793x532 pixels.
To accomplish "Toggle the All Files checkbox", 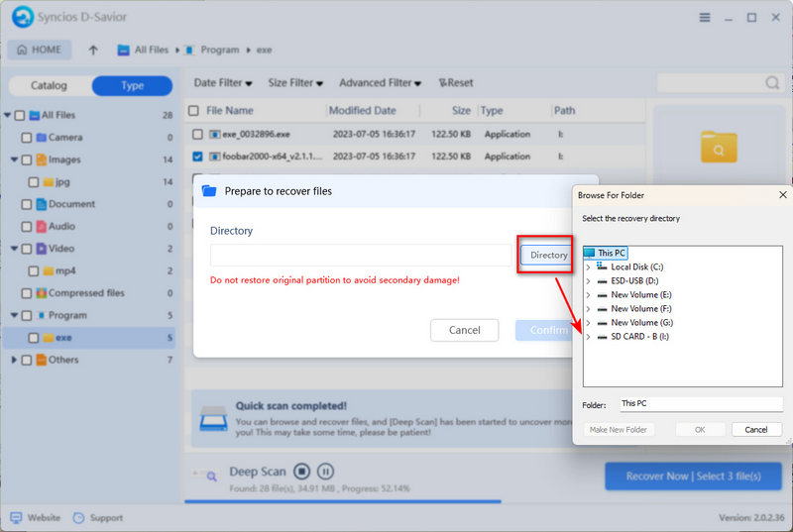I will click(20, 115).
